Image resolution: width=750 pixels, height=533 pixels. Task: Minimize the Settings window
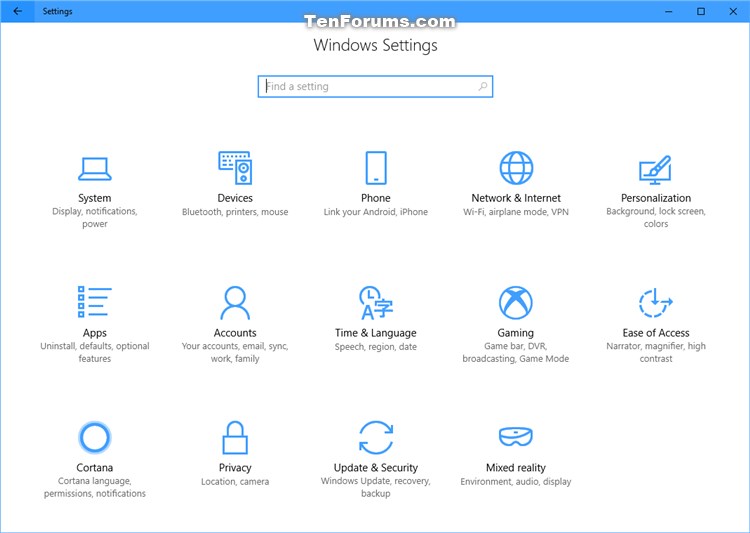tap(669, 11)
